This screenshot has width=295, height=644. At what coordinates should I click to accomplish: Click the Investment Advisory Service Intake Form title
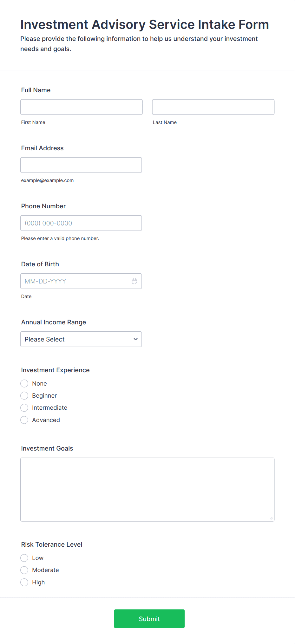coord(144,24)
